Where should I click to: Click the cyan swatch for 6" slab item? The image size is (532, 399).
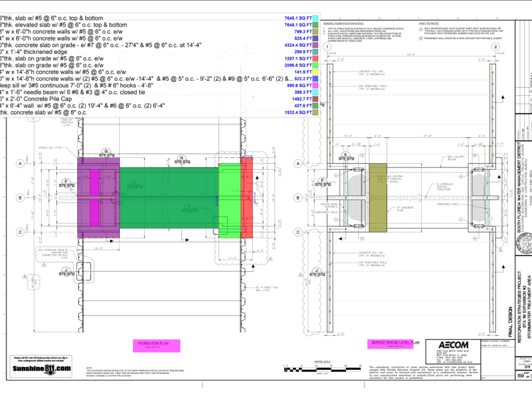[315, 16]
